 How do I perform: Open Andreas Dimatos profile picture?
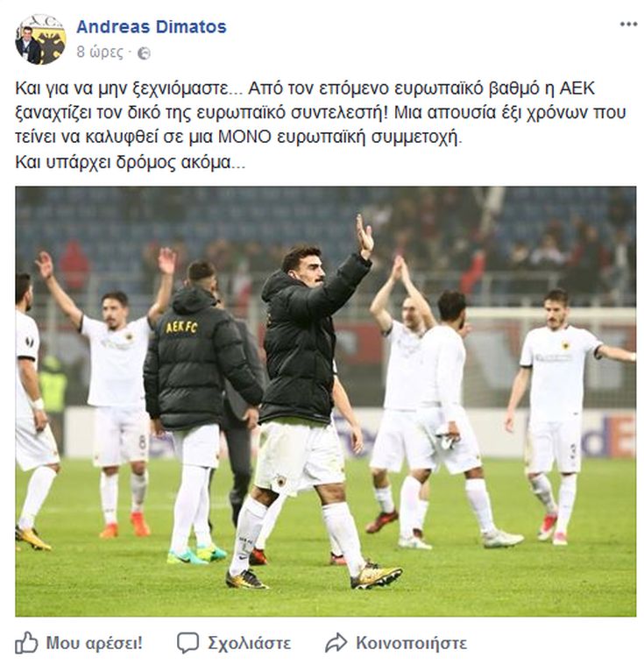pos(40,39)
